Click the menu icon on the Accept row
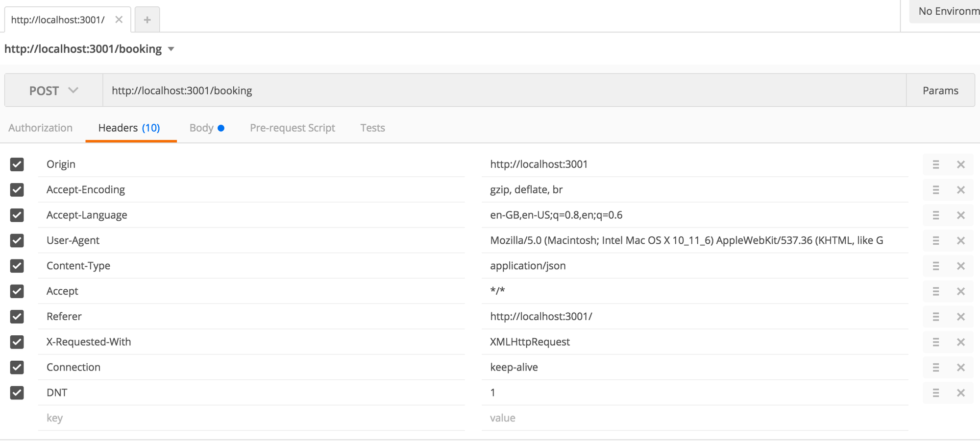 coord(936,291)
